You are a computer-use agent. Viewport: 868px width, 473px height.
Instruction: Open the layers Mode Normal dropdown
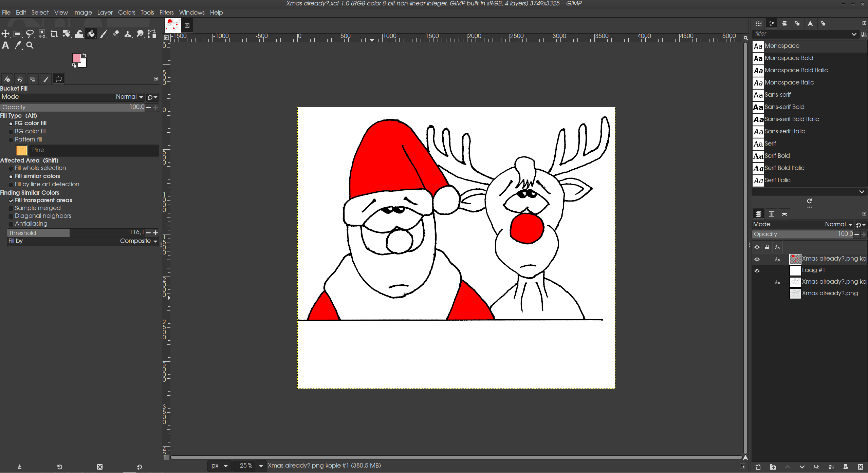[838, 224]
